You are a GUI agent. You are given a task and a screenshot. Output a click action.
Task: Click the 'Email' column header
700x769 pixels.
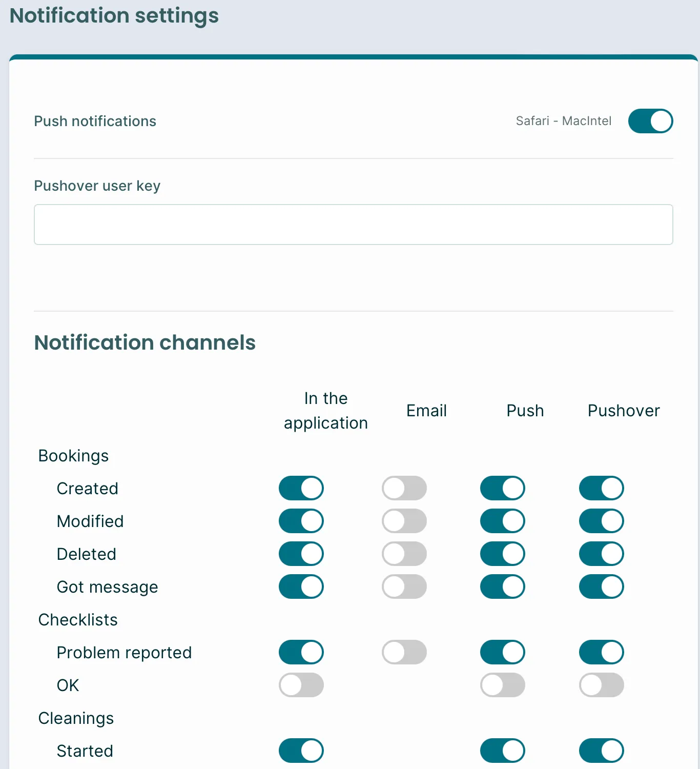426,411
